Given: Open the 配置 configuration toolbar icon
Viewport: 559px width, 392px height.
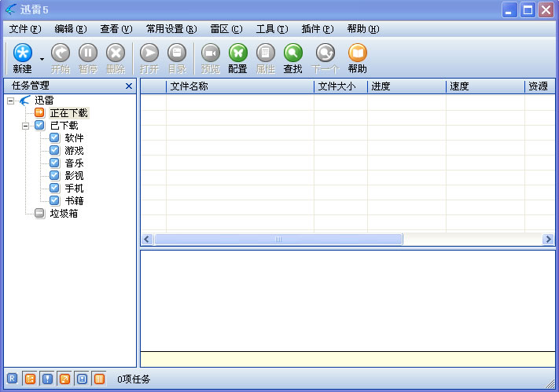Looking at the screenshot, I should [x=237, y=53].
